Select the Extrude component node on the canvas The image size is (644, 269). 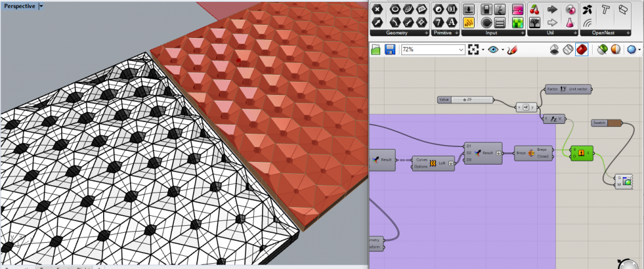tap(581, 152)
